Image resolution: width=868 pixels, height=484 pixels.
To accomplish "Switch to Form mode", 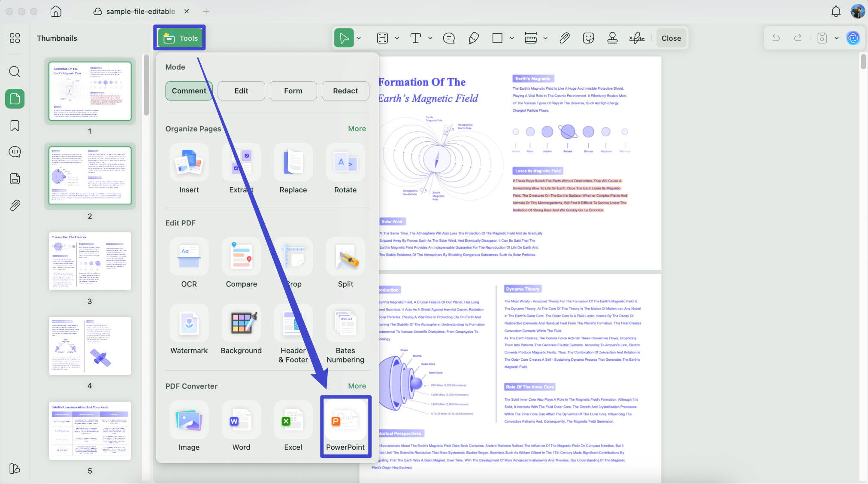I will coord(293,91).
